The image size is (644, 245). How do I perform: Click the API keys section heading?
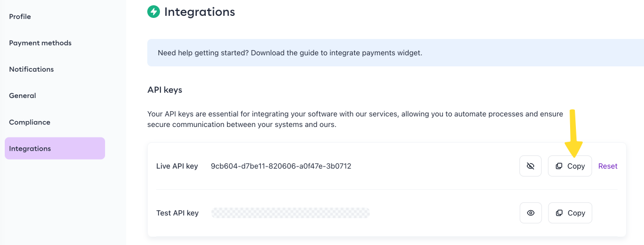165,90
